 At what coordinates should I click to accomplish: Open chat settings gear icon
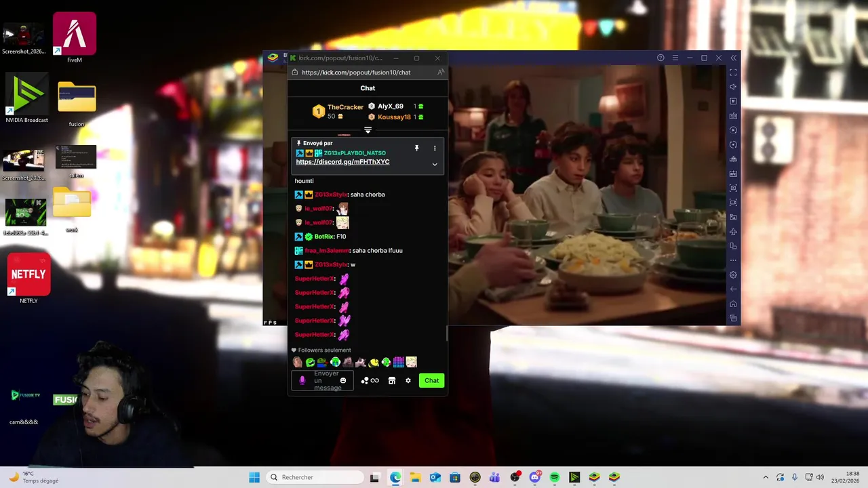click(408, 380)
